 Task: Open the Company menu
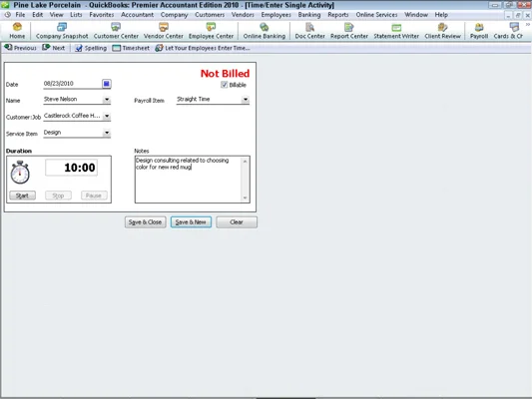[x=174, y=15]
